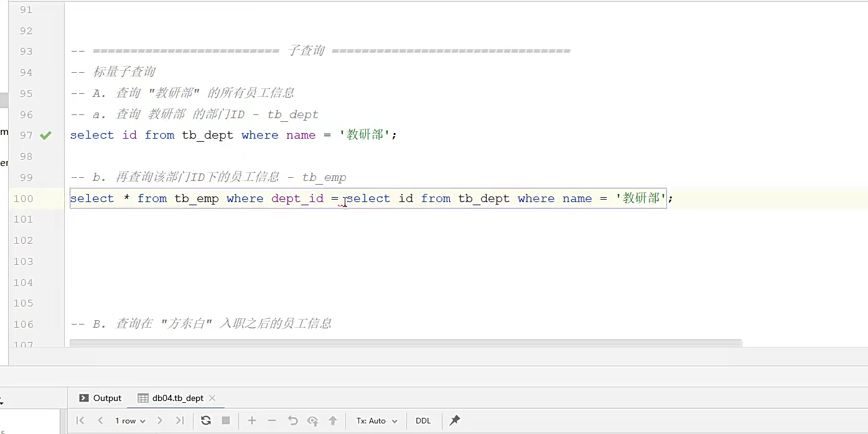Close the db04.tb_dept tab
Screen dimensions: 868x434
(212, 398)
